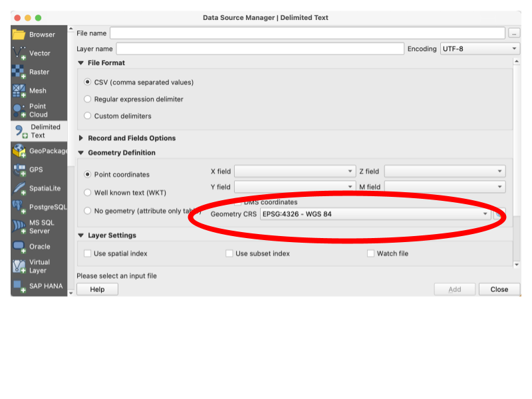Open the Mesh source icon
Viewport: 532px width, 399px height.
click(x=19, y=90)
